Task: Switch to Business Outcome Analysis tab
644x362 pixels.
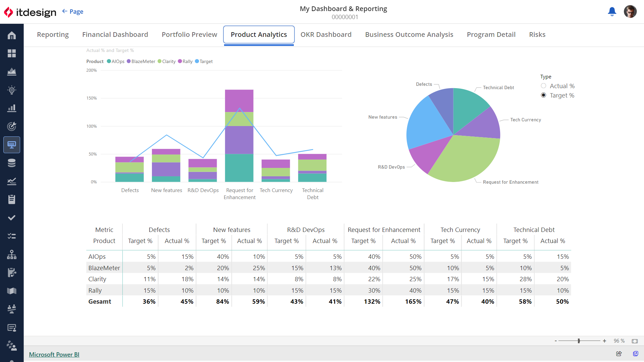Action: tap(409, 35)
